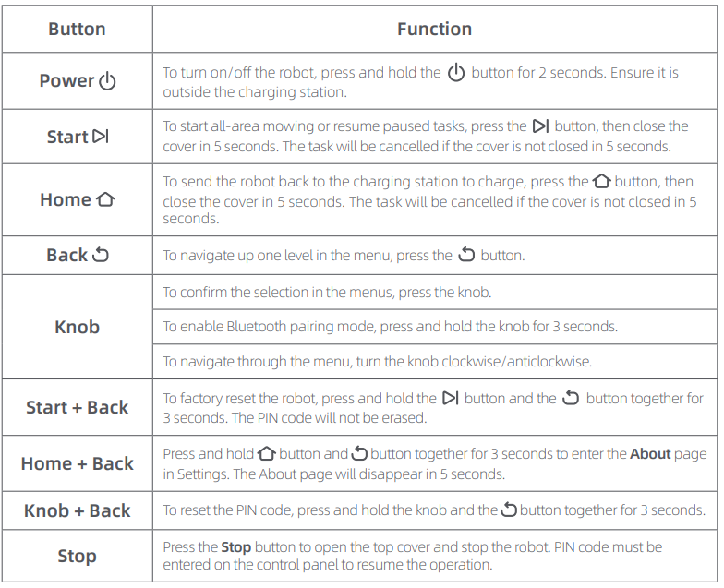Click the house icon beside the Home label
This screenshot has width=724, height=588.
[x=105, y=199]
